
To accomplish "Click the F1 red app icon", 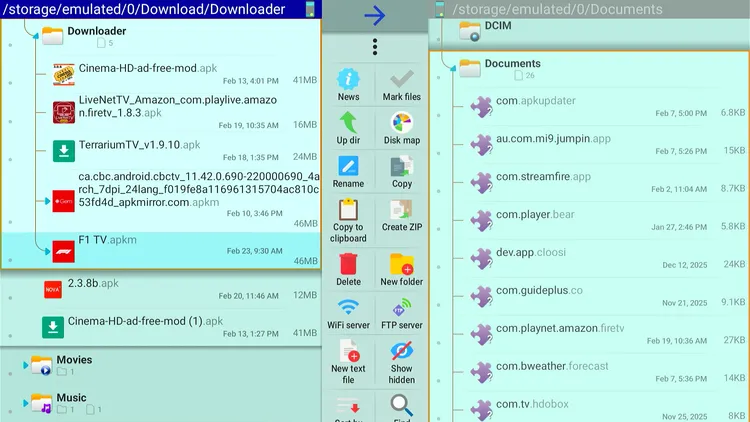I will [64, 252].
